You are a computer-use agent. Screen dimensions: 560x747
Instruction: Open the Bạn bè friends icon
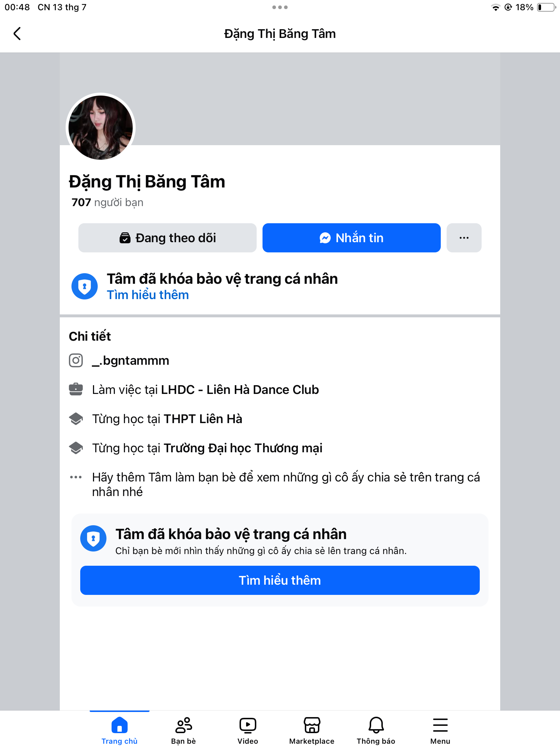click(x=183, y=725)
